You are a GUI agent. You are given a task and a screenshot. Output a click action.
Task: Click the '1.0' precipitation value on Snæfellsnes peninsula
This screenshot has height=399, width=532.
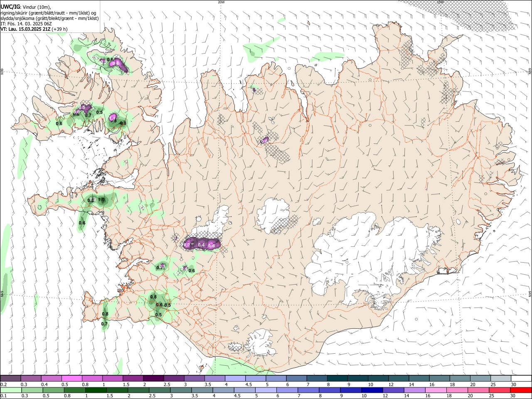point(101,200)
